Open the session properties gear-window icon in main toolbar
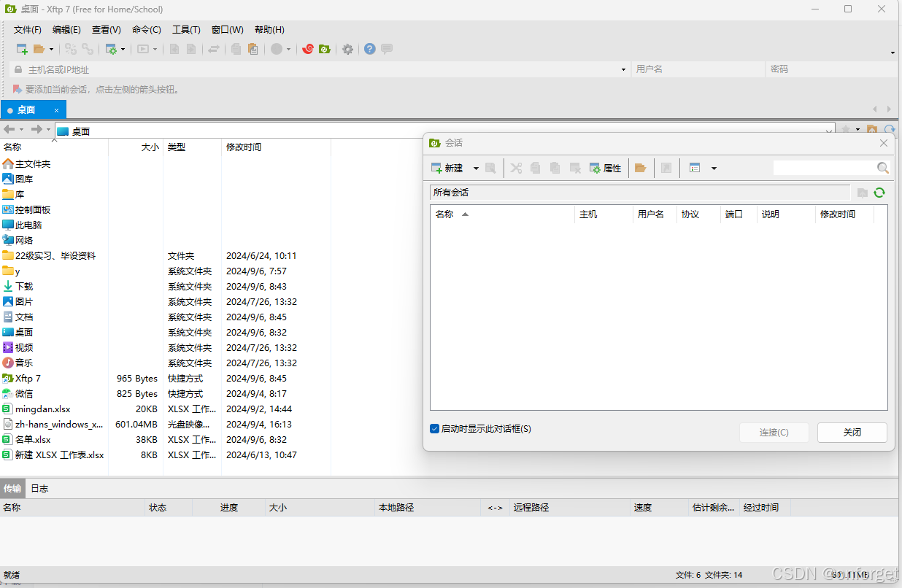Viewport: 902px width, 588px height. pos(111,49)
